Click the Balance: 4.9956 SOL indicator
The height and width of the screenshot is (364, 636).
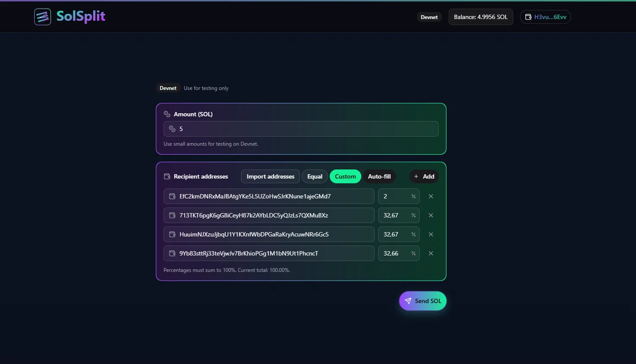point(481,17)
